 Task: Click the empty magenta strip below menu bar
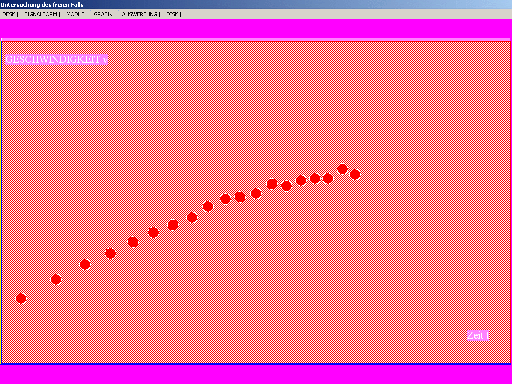(256, 29)
